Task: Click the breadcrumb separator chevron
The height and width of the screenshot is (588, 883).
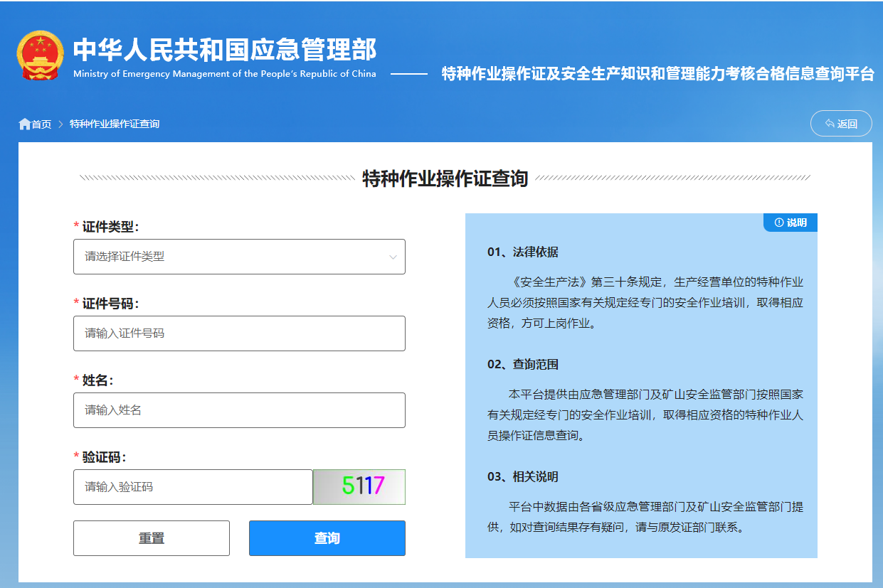Action: coord(60,124)
